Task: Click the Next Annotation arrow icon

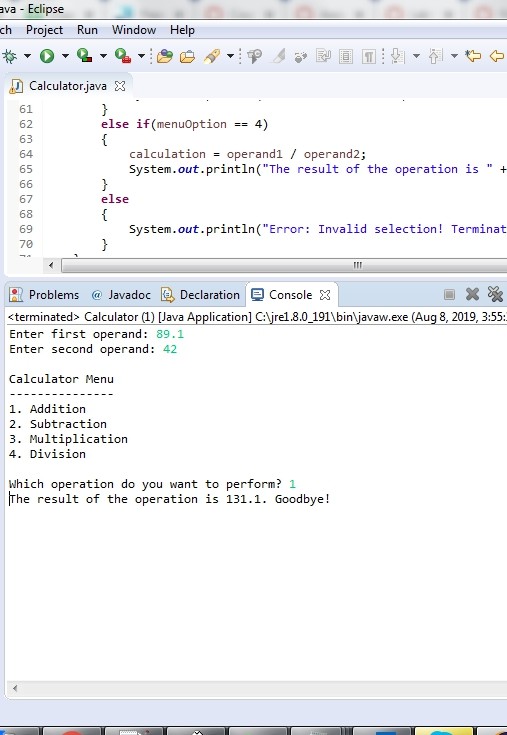Action: coord(397,56)
